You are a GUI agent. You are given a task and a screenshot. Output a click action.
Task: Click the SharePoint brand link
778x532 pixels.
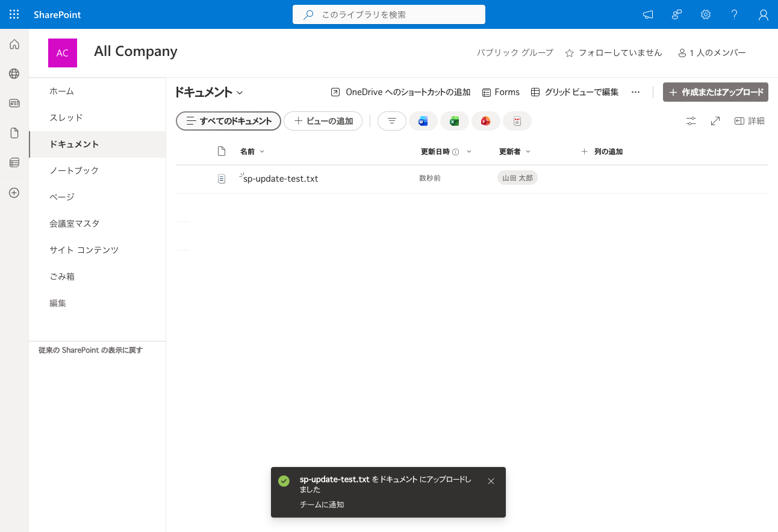point(57,14)
